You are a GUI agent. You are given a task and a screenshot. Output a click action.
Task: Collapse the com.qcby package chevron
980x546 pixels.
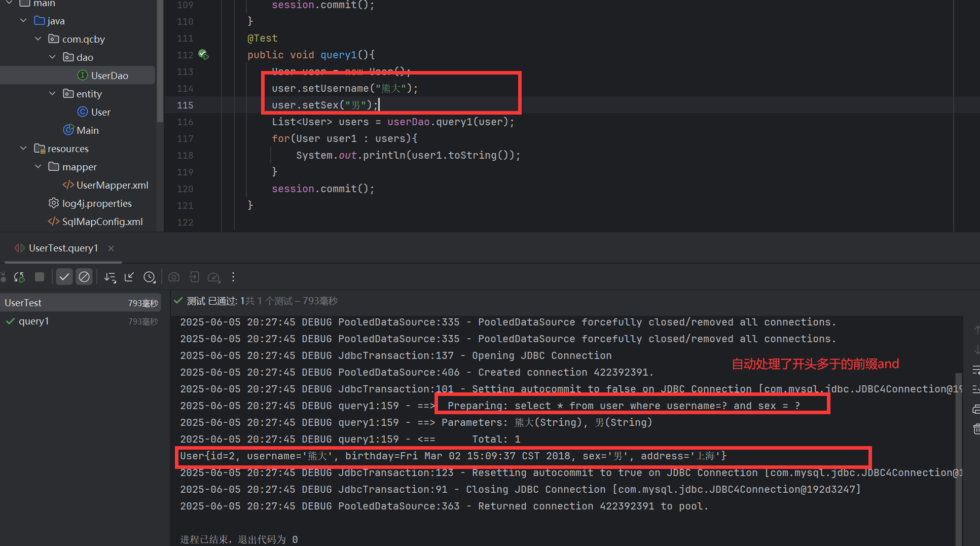click(38, 39)
